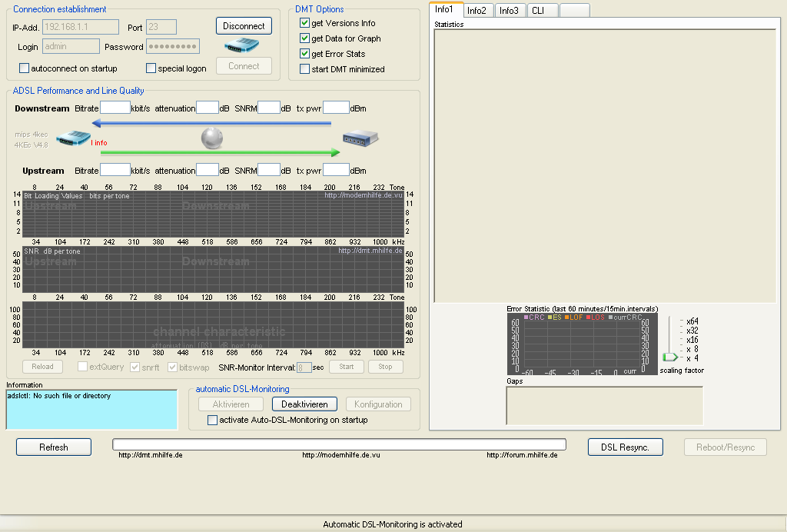Image resolution: width=787 pixels, height=532 pixels.
Task: Select the Info3 tab
Action: point(508,11)
